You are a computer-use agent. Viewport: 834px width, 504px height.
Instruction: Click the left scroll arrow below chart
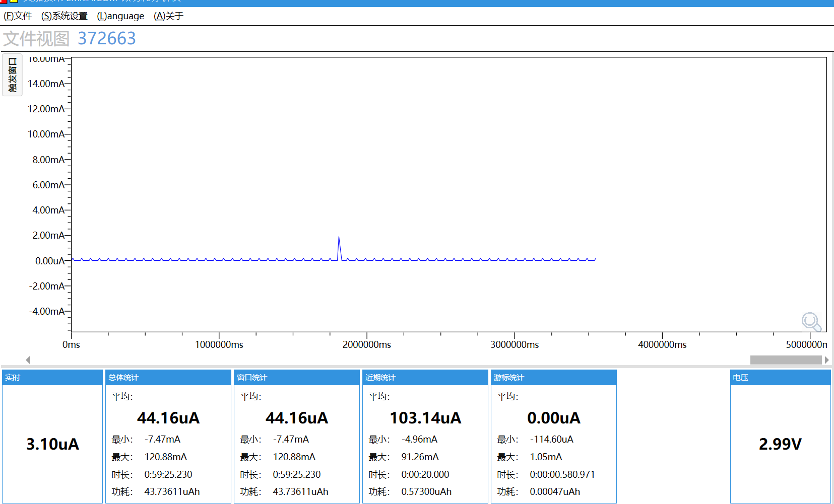coord(28,360)
